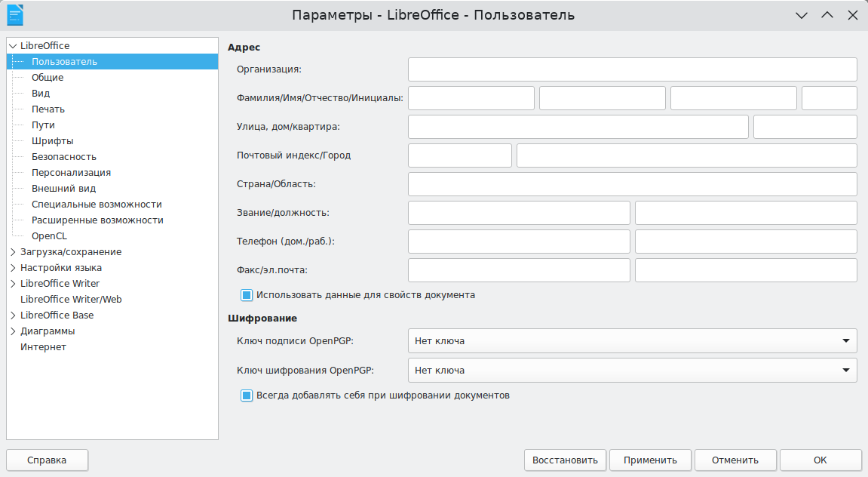Select the LibreOffice Base category label
This screenshot has height=477, width=868.
pos(57,315)
